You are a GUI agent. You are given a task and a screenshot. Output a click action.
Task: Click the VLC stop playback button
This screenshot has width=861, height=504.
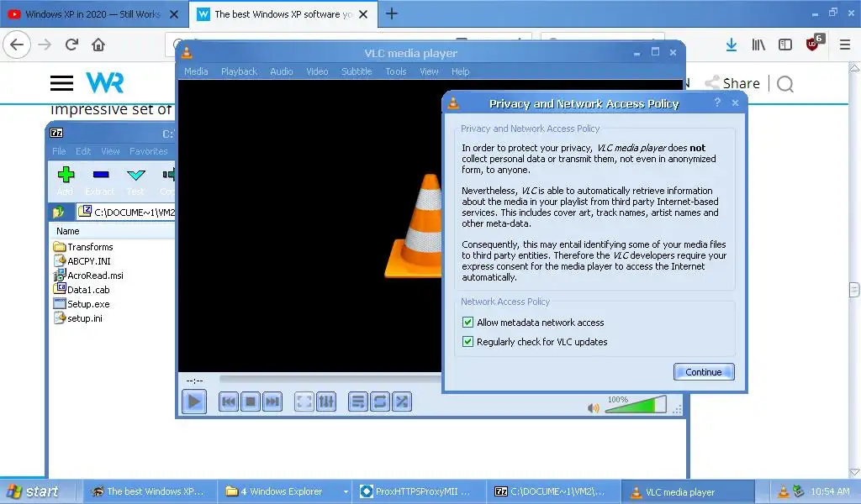pos(251,402)
